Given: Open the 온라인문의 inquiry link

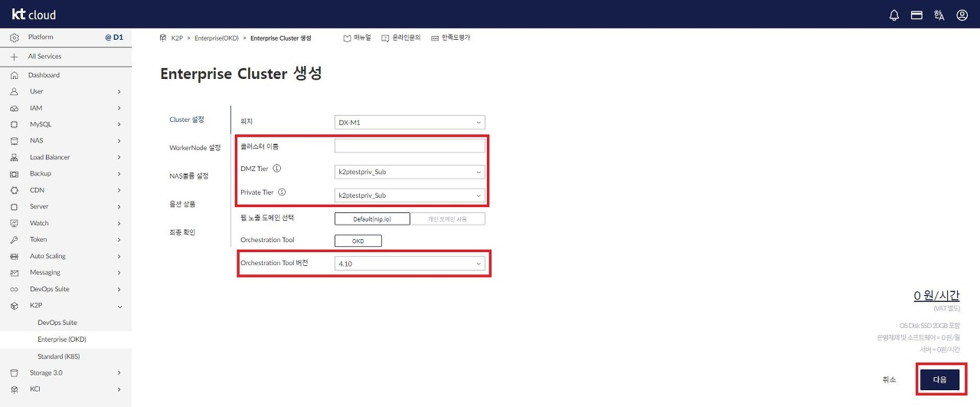Looking at the screenshot, I should (401, 38).
